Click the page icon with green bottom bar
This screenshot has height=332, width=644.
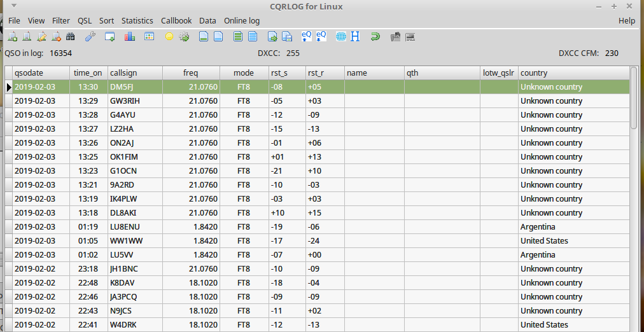click(x=203, y=37)
